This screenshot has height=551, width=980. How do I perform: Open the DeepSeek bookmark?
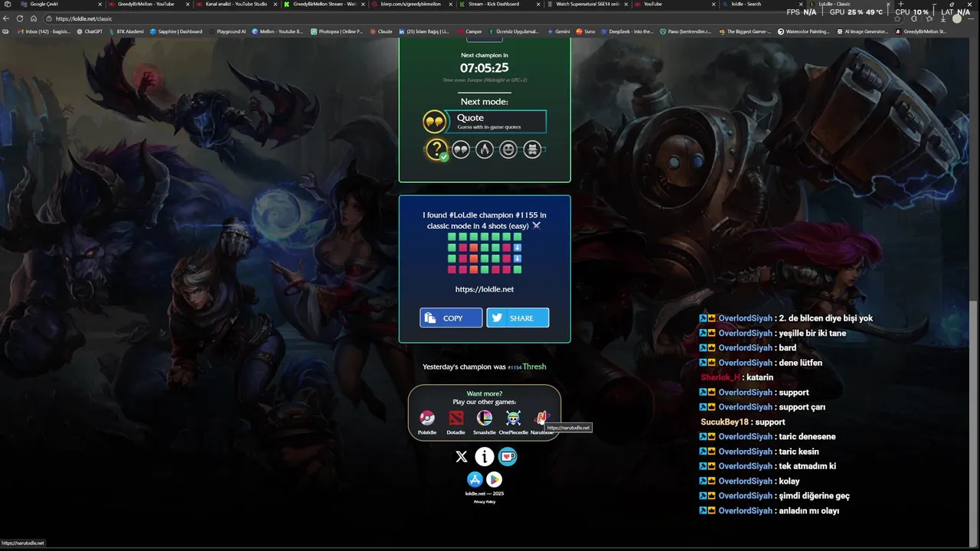click(x=627, y=31)
